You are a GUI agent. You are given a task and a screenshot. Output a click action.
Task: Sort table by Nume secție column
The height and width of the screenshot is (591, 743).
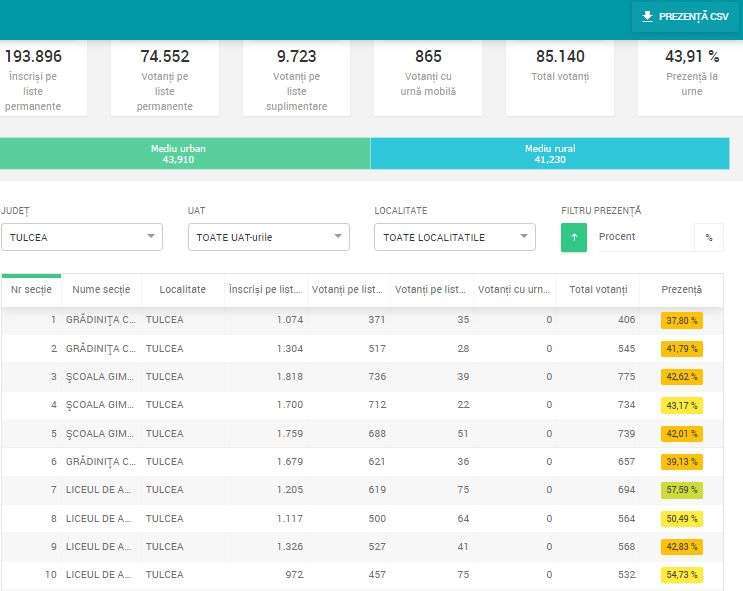[101, 289]
